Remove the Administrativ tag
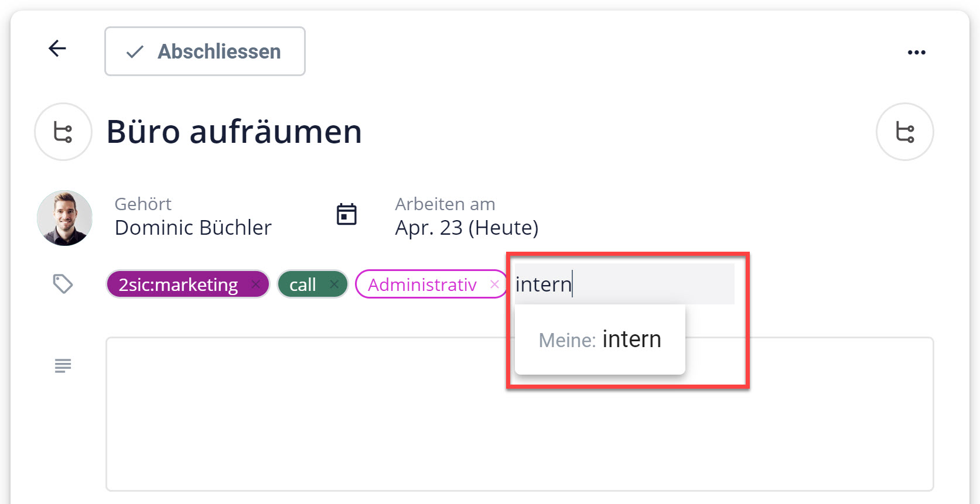Viewport: 980px width, 504px height. coord(495,284)
